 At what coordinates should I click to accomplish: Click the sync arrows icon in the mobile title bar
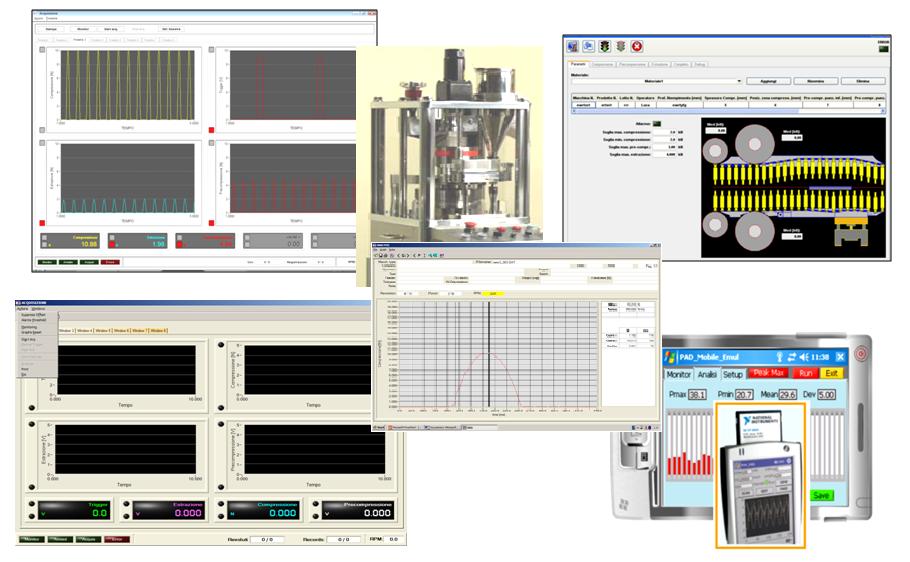coord(792,356)
